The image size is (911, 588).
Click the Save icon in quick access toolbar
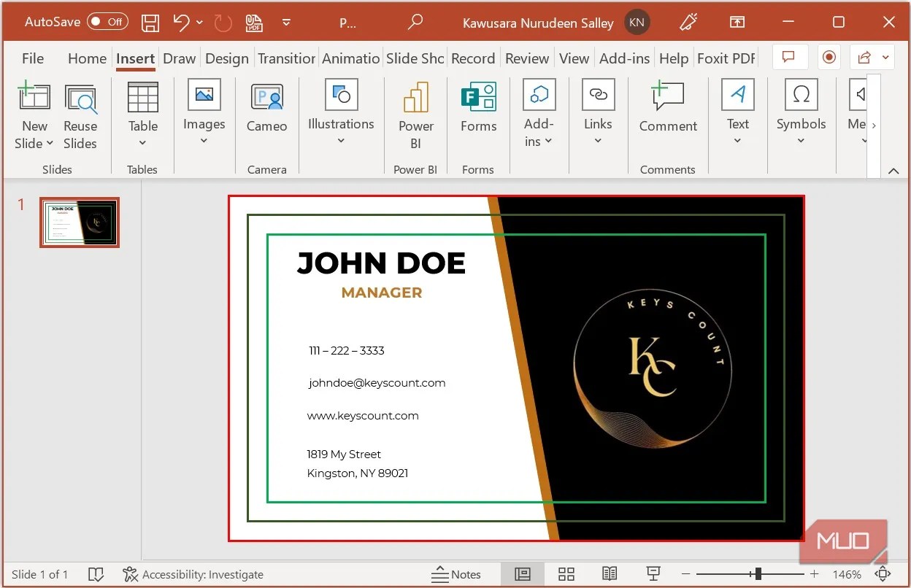coord(150,22)
